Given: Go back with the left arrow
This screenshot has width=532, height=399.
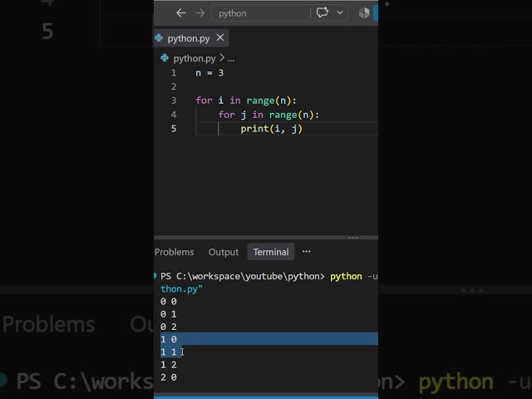Looking at the screenshot, I should (x=181, y=13).
